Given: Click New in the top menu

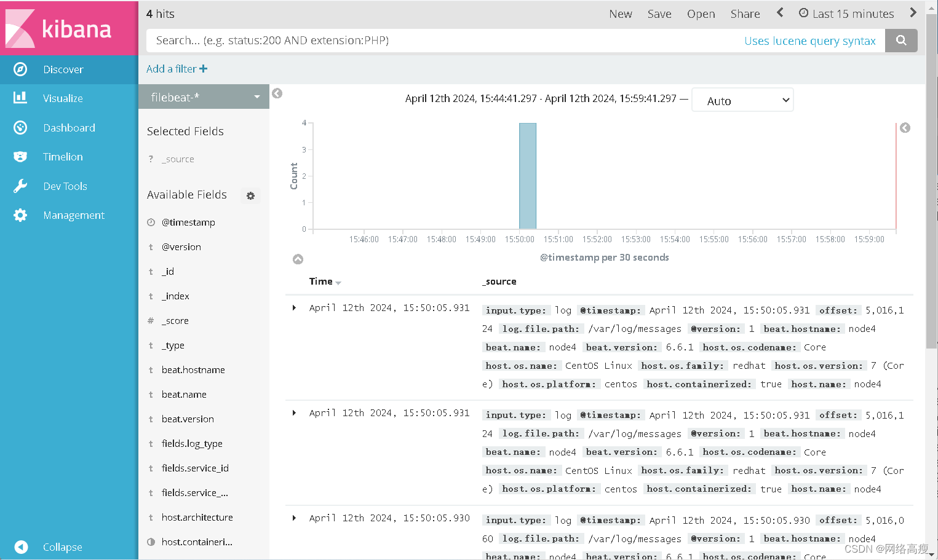Looking at the screenshot, I should click(620, 14).
